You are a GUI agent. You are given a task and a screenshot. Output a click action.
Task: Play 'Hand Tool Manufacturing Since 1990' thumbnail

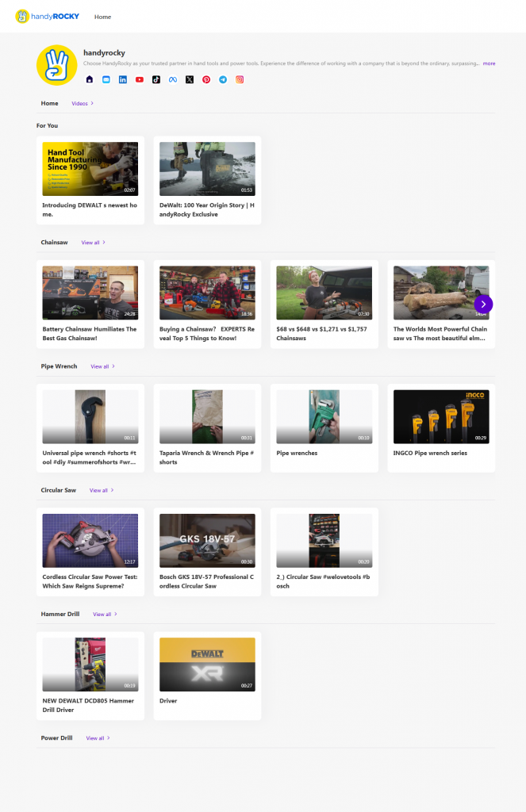pyautogui.click(x=90, y=169)
